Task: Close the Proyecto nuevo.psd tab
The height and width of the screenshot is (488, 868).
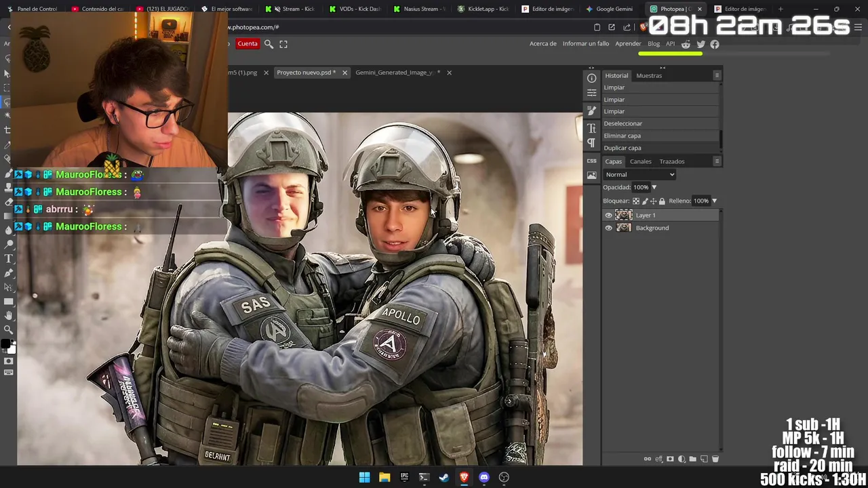Action: point(344,73)
